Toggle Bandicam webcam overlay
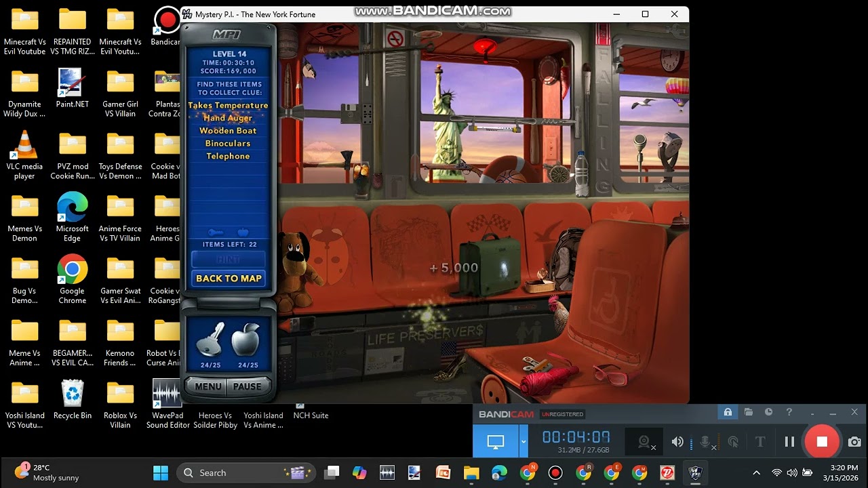 click(645, 442)
